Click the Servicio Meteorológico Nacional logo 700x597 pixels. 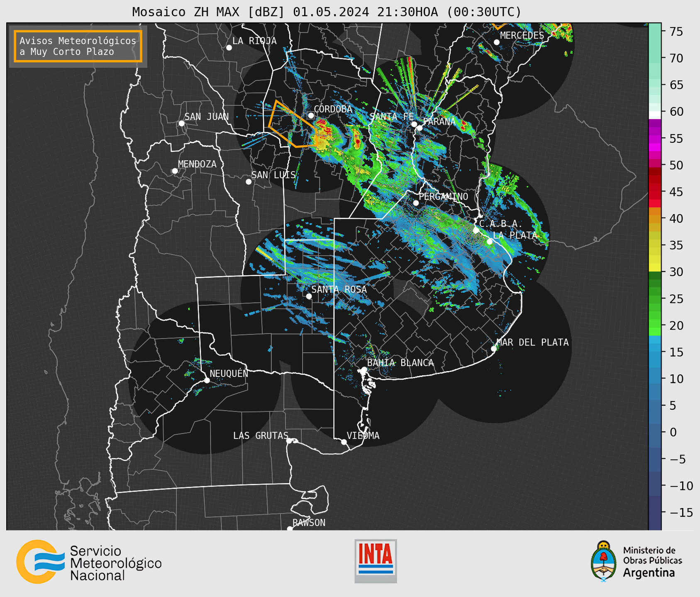click(89, 562)
